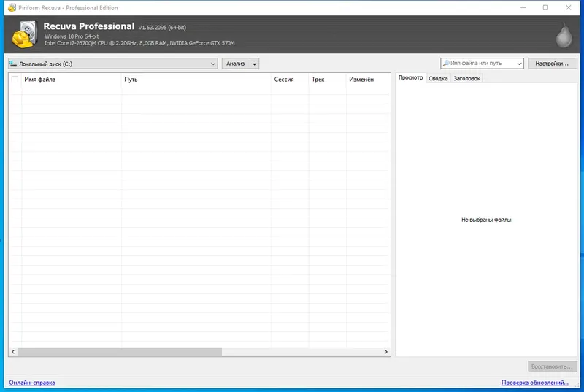The height and width of the screenshot is (392, 584).
Task: Click the horizontal scrollbar thumb in file list
Action: [120, 352]
